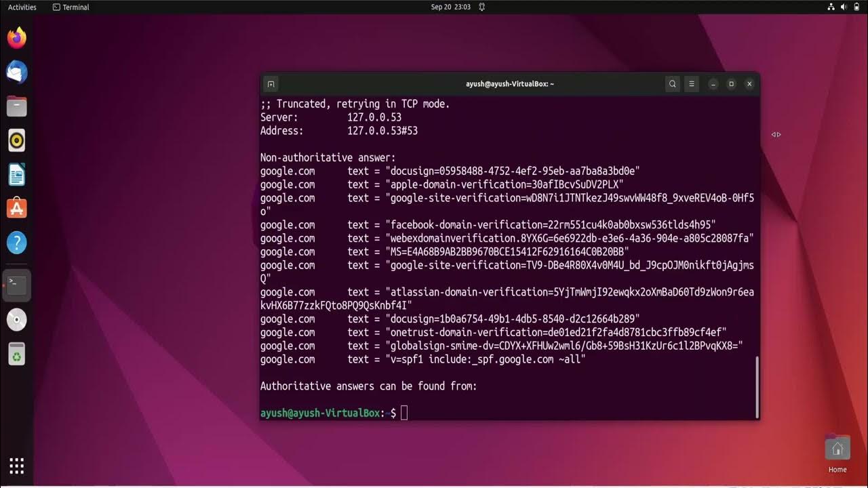Click the ayush@ayush-VirtualBox title bar text
Viewport: 868px width, 488px height.
coord(510,84)
